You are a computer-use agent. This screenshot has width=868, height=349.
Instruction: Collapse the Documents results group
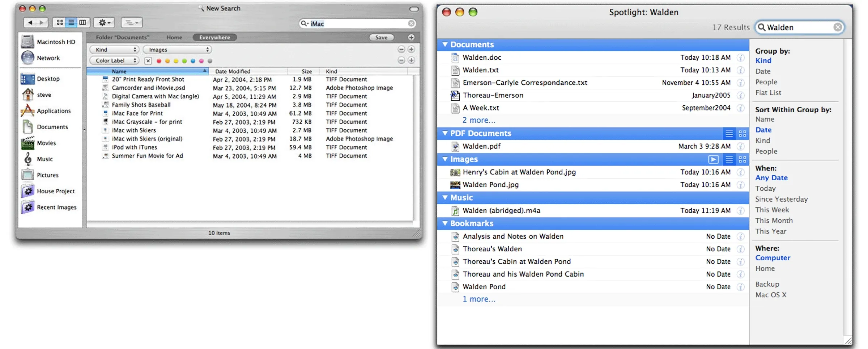[445, 44]
